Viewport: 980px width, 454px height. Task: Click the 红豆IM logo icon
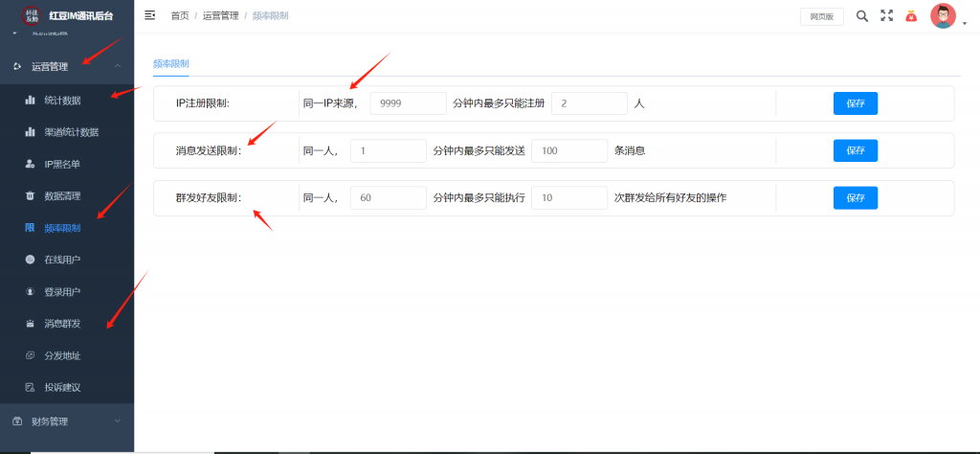[32, 15]
